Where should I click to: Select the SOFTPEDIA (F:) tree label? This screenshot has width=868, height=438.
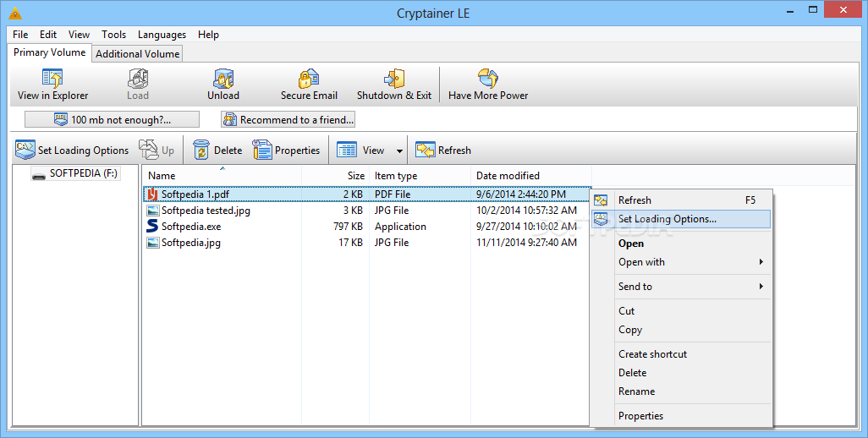click(x=84, y=173)
